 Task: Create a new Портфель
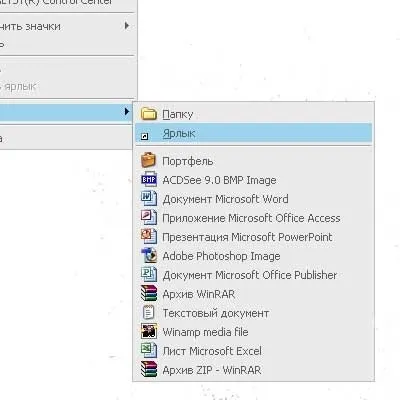[253, 161]
